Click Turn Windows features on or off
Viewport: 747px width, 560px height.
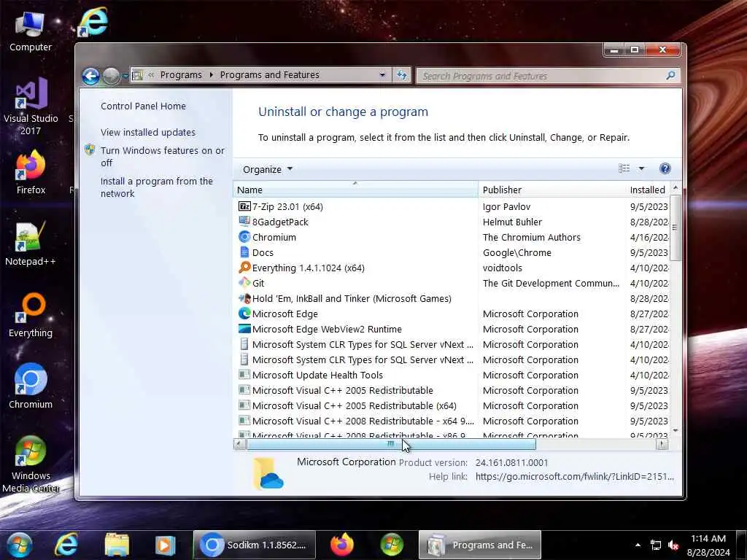click(x=163, y=157)
